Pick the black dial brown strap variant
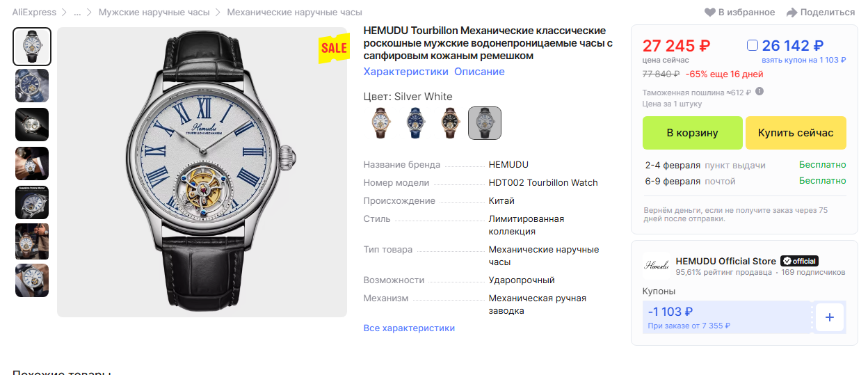Screen dimensions: 868x375 pos(450,123)
